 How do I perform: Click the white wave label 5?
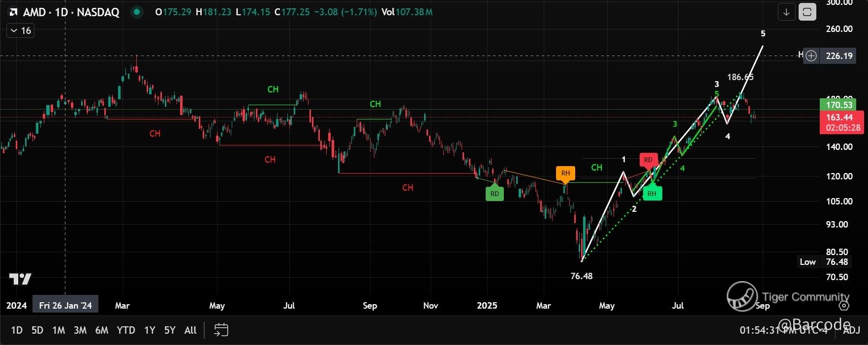pos(763,33)
